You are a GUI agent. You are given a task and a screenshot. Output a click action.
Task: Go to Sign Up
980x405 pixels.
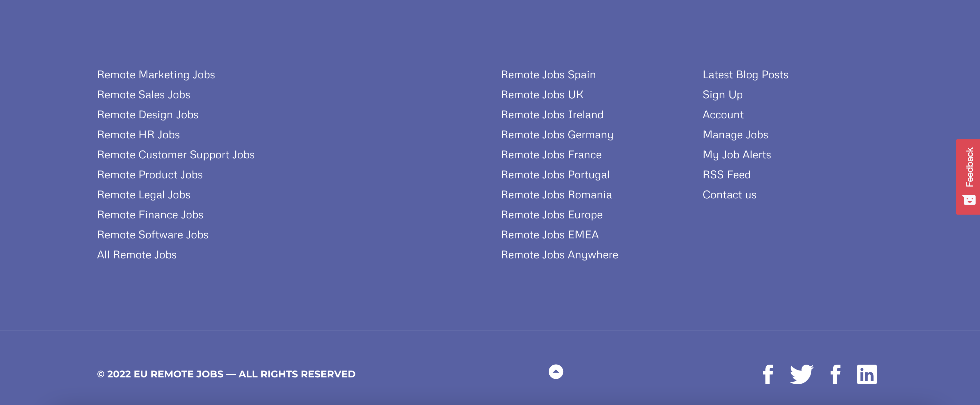[723, 95]
